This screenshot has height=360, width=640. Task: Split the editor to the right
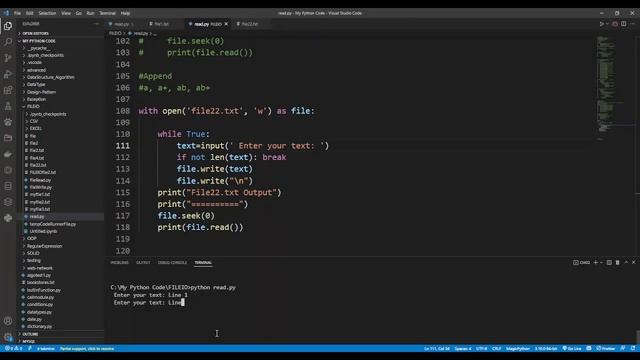click(624, 24)
